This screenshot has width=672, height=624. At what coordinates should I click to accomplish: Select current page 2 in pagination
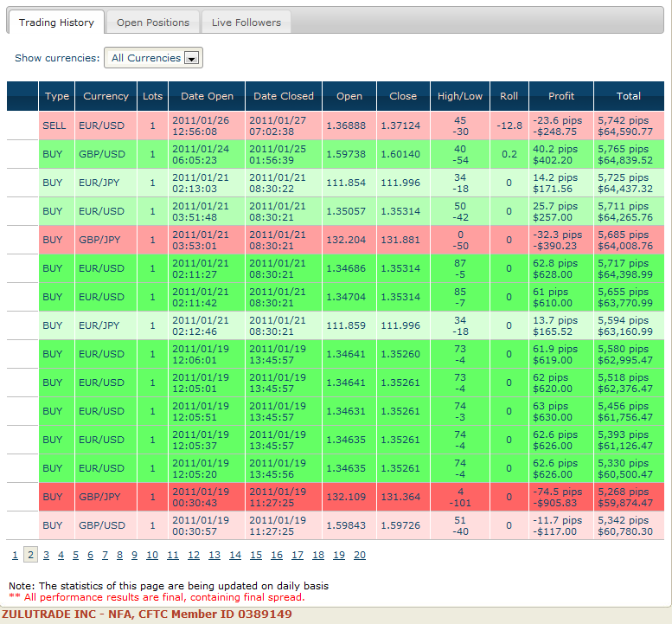point(30,555)
